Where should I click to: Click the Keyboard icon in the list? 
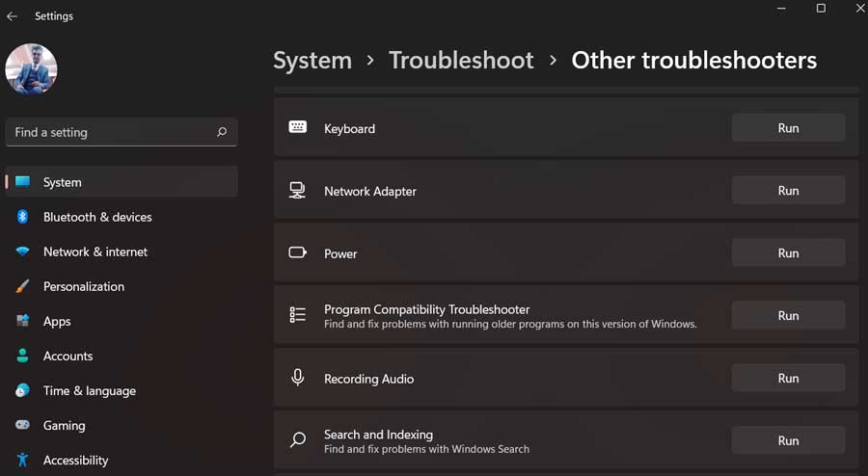pos(298,127)
